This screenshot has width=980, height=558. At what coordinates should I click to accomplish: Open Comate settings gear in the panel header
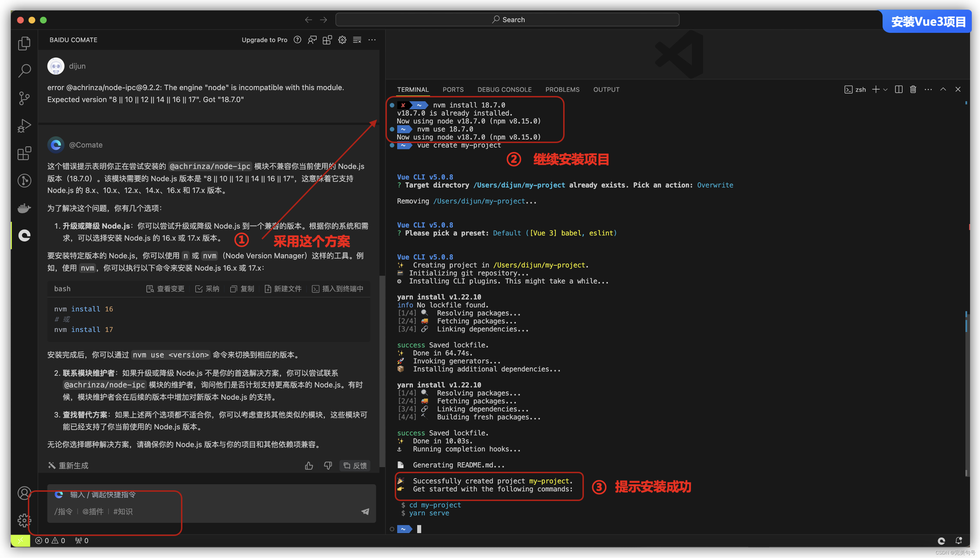pos(342,40)
